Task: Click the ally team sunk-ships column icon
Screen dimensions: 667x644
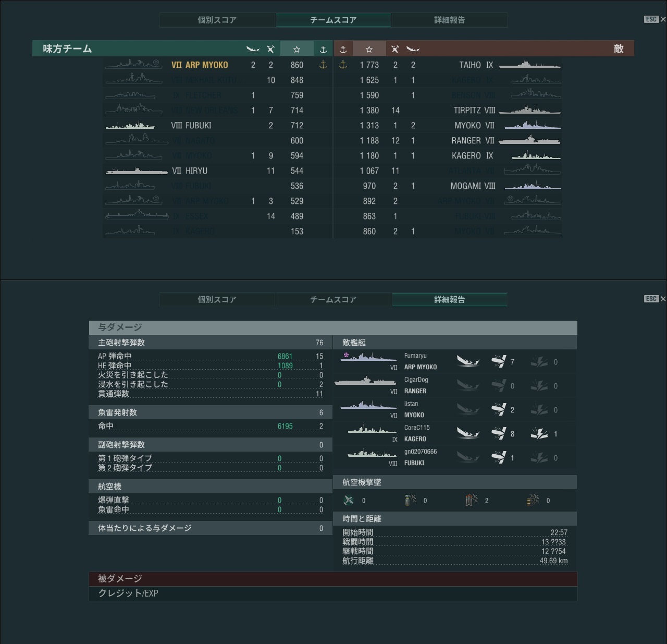Action: point(253,49)
